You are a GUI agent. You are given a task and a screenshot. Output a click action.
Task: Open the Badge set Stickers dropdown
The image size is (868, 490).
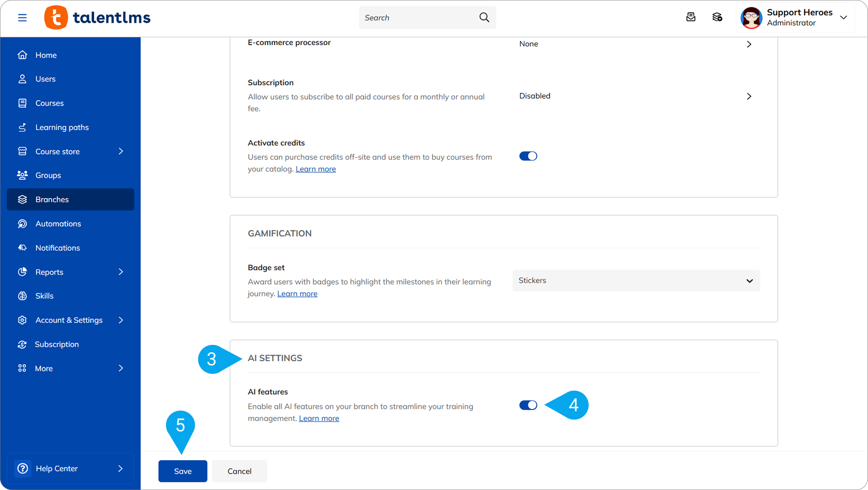(x=636, y=280)
